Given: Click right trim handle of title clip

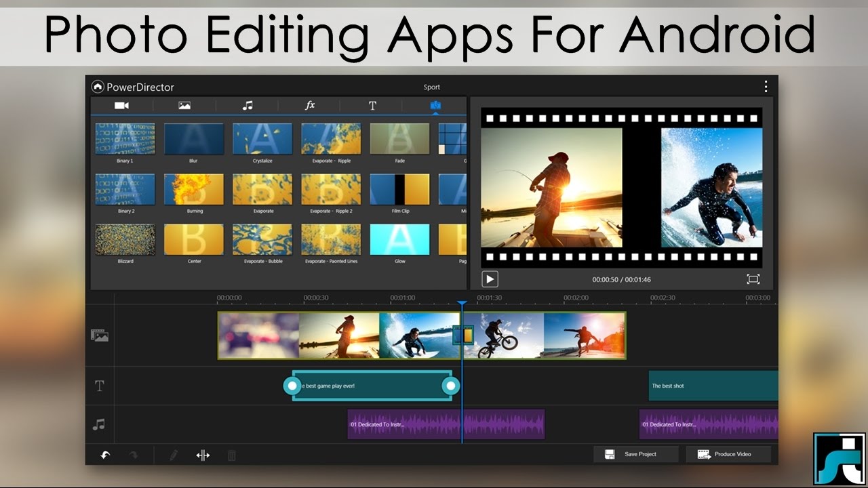Looking at the screenshot, I should coord(451,386).
